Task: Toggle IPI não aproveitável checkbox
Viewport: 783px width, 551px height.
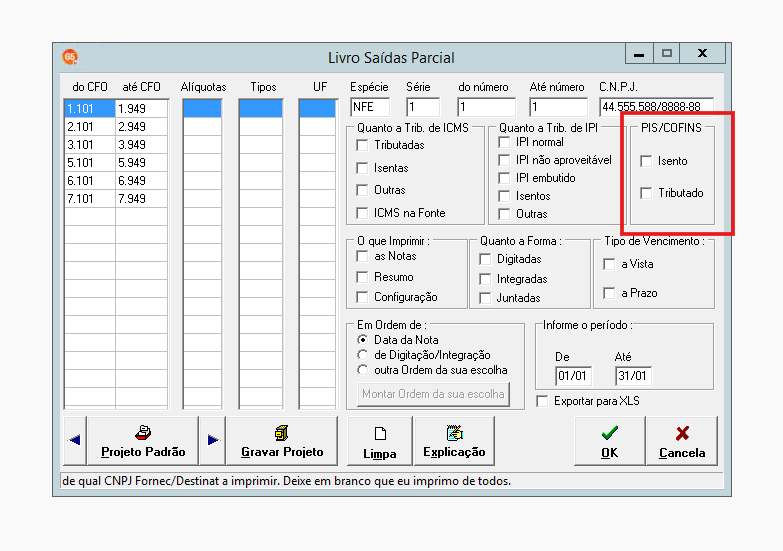Action: pyautogui.click(x=504, y=160)
